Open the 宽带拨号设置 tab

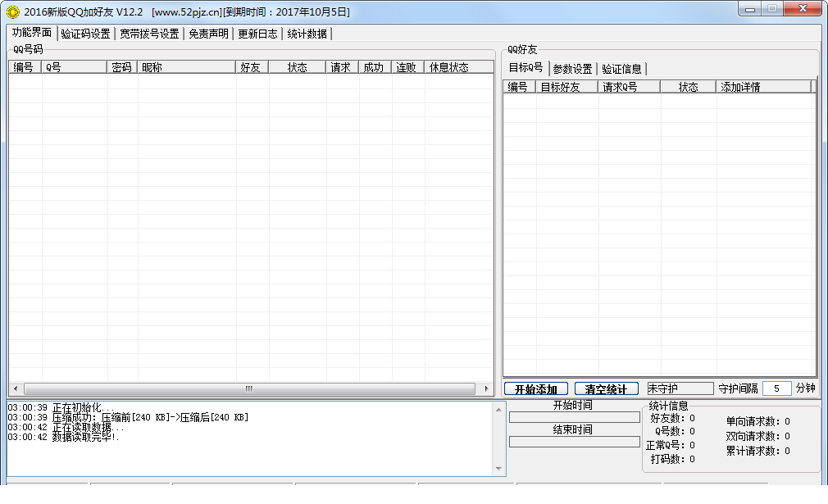[x=149, y=34]
